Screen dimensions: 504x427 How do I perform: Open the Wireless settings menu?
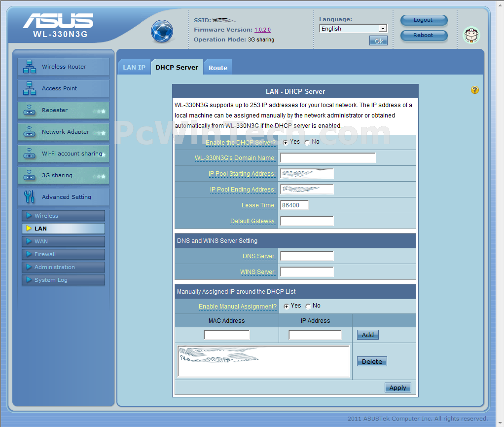(63, 216)
